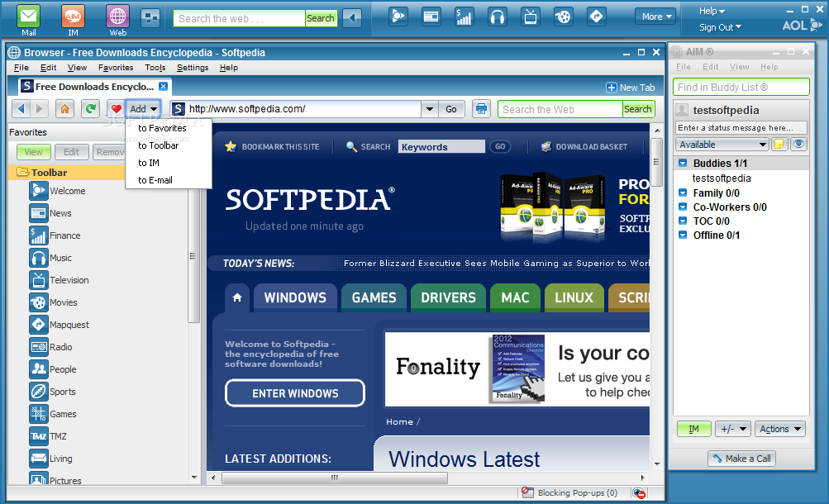Select the GAMES category tab
Image resolution: width=829 pixels, height=504 pixels.
(x=374, y=297)
